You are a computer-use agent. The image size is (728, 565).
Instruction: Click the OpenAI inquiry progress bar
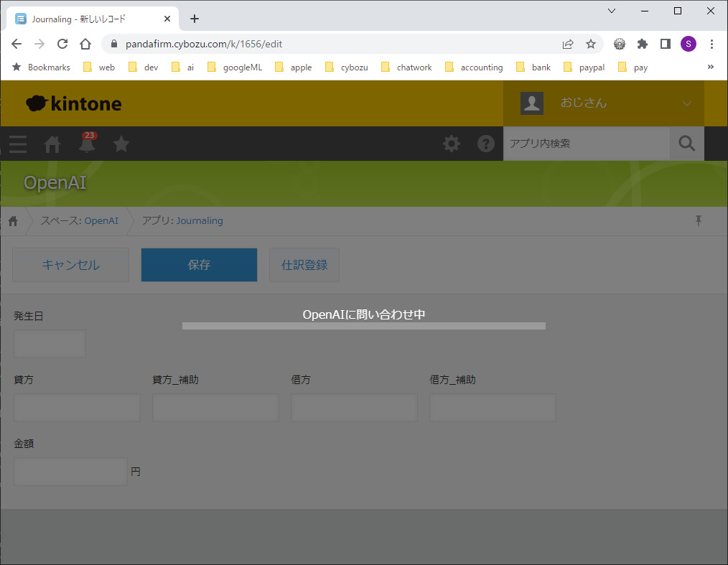coord(364,326)
